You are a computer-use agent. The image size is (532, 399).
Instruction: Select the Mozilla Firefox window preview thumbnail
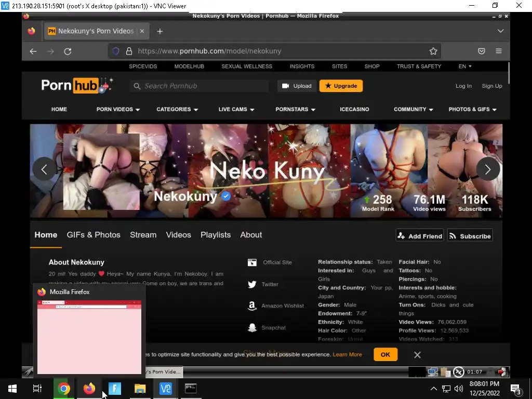(x=89, y=337)
